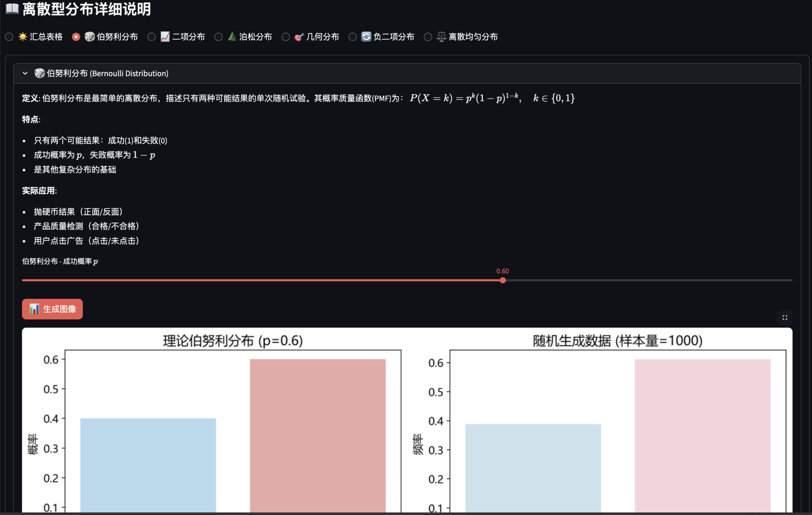Switch to 几何分布 view
This screenshot has width=812, height=515.
[x=285, y=37]
